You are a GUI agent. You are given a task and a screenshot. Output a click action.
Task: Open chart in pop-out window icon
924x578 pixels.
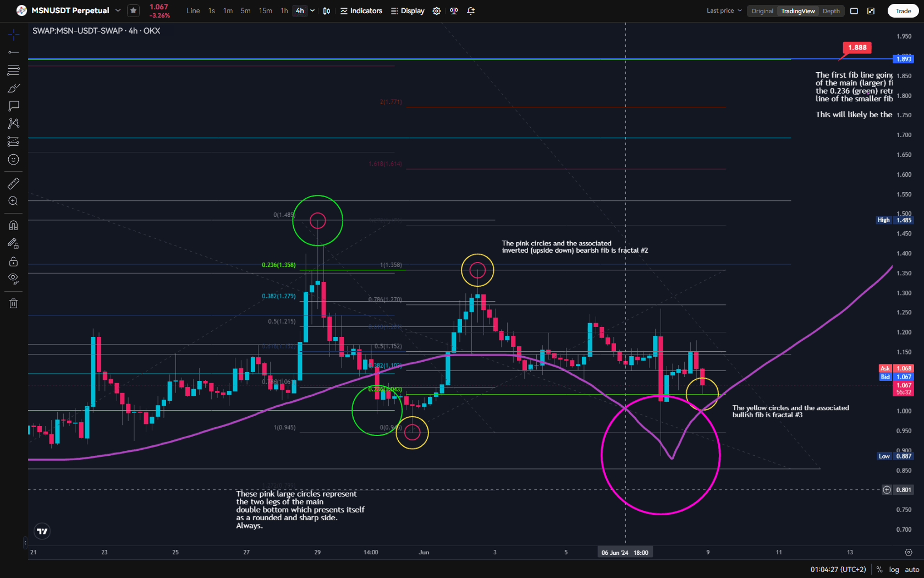(871, 11)
